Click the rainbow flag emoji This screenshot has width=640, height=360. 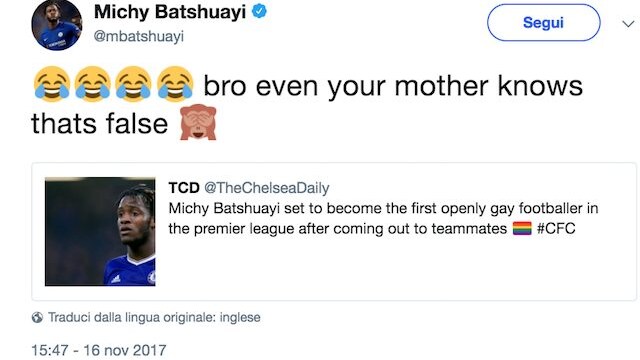coord(522,228)
